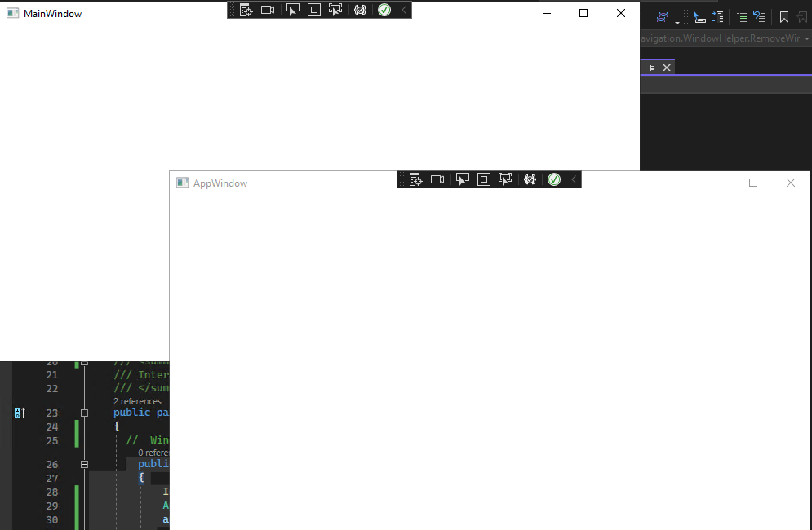Toggle layout adorners in MainWindow toolbar

click(x=314, y=10)
